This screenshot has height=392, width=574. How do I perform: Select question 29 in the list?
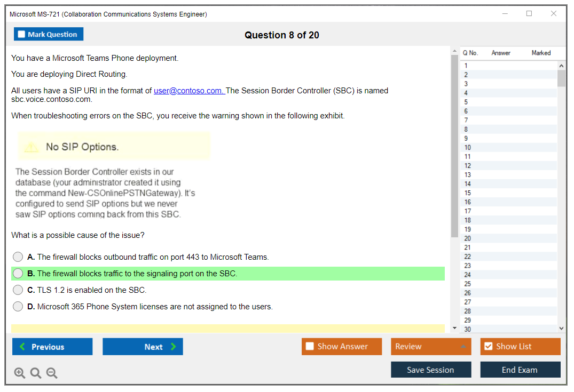(509, 320)
